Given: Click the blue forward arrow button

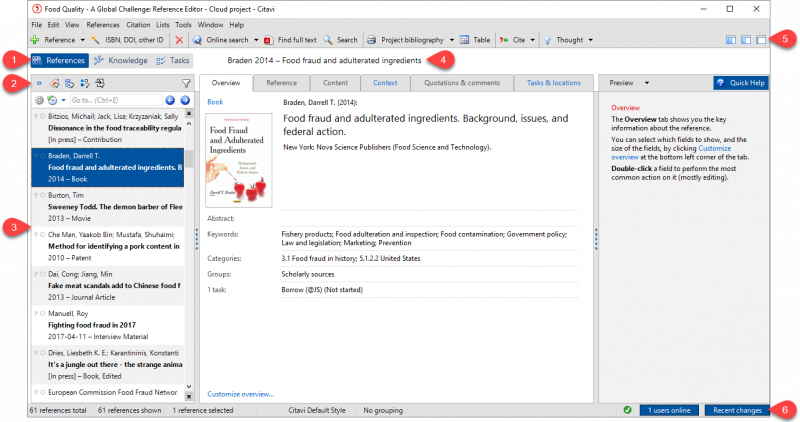Looking at the screenshot, I should coord(185,100).
